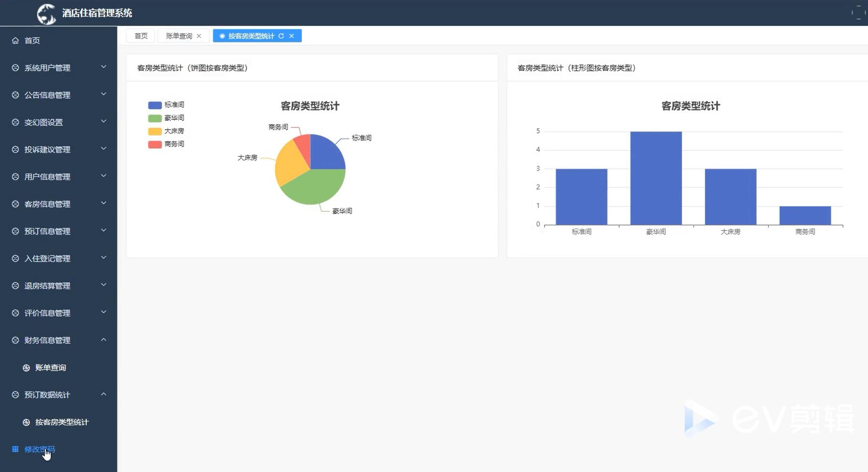Select the home icon beside 首页

point(15,40)
